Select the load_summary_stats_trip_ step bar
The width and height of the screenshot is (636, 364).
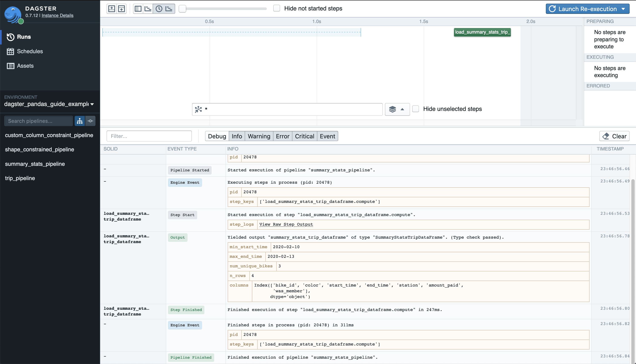tap(482, 32)
